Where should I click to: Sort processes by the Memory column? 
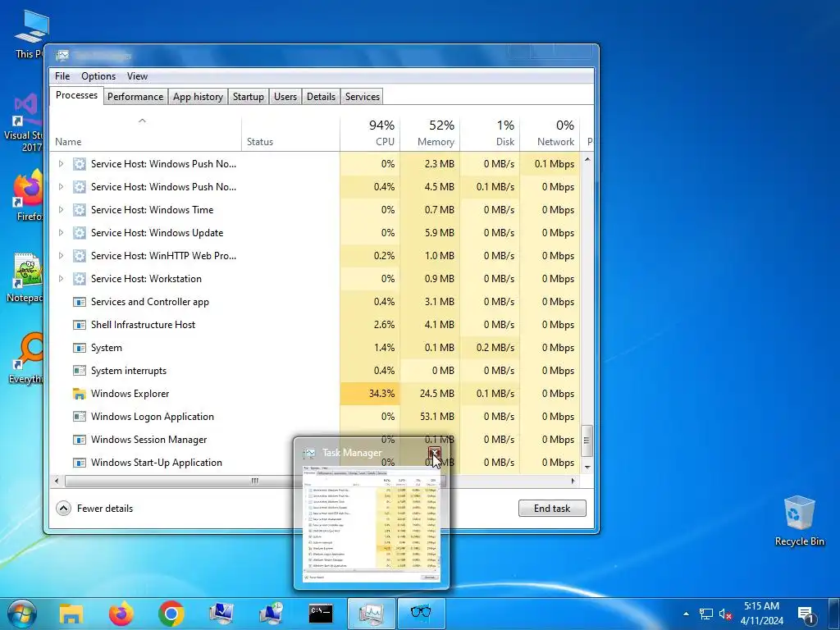(x=430, y=134)
